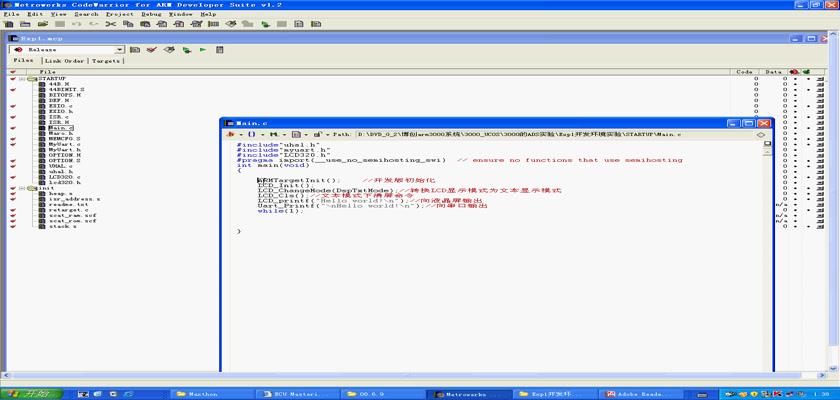Click the Data column header in project window

(x=774, y=72)
